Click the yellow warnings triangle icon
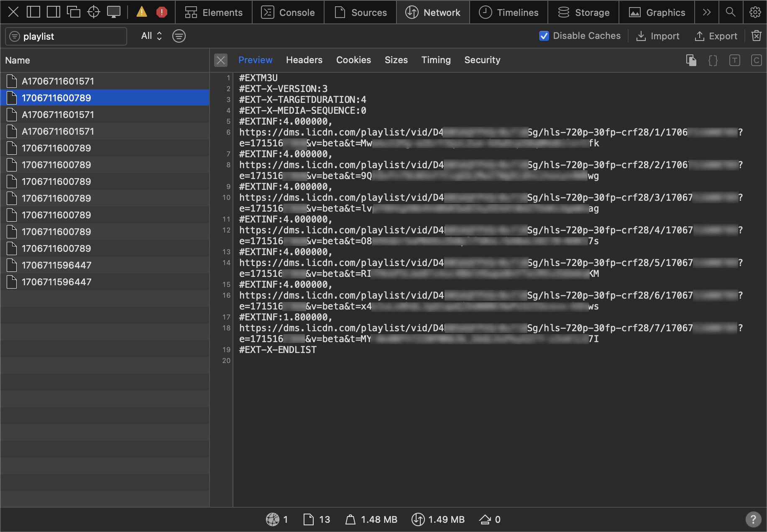The height and width of the screenshot is (532, 767). click(x=142, y=12)
